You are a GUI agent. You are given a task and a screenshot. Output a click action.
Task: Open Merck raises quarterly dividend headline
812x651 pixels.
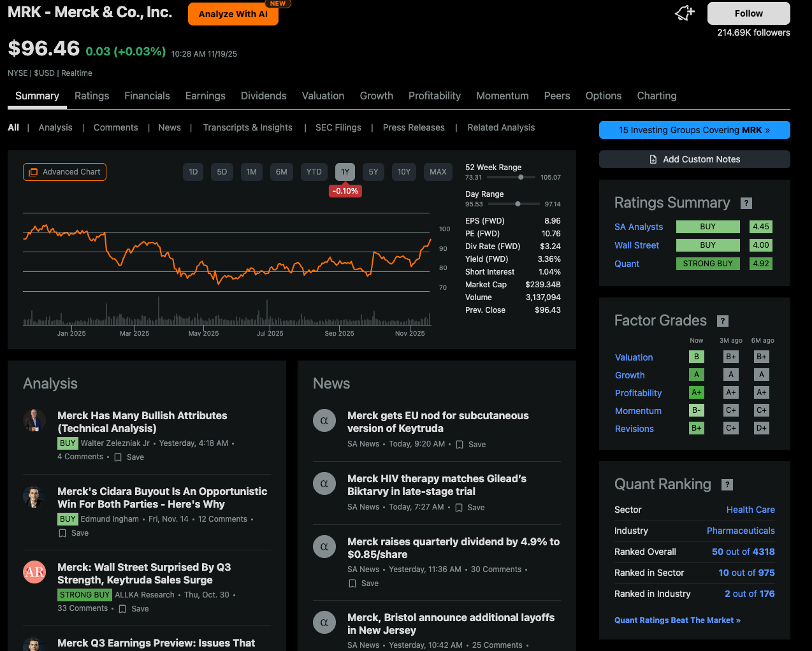click(453, 548)
